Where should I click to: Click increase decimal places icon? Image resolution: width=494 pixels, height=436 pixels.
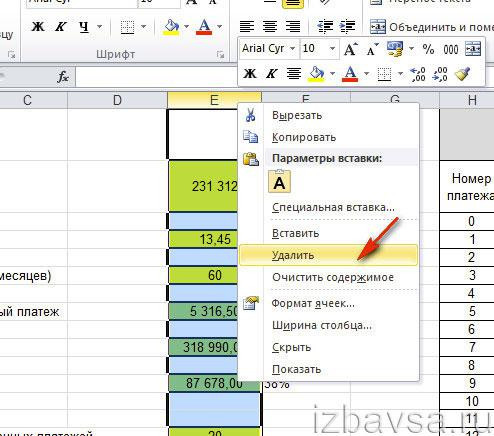tap(418, 74)
